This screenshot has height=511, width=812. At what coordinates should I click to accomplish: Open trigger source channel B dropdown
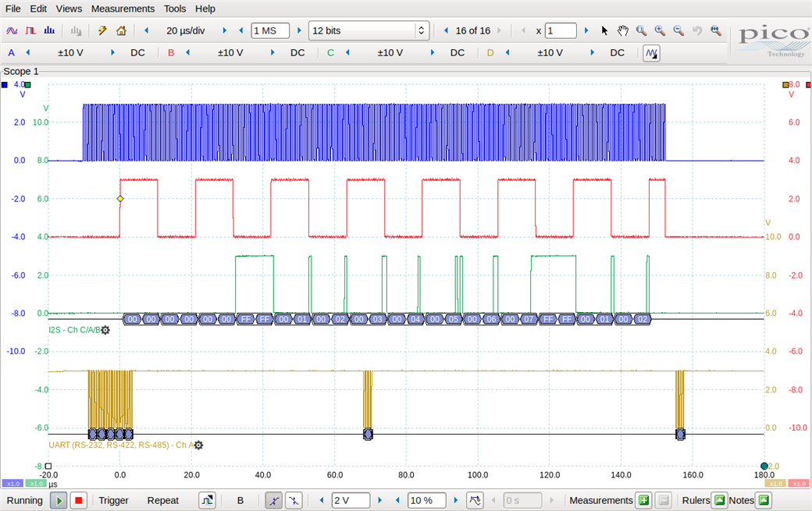(x=240, y=500)
